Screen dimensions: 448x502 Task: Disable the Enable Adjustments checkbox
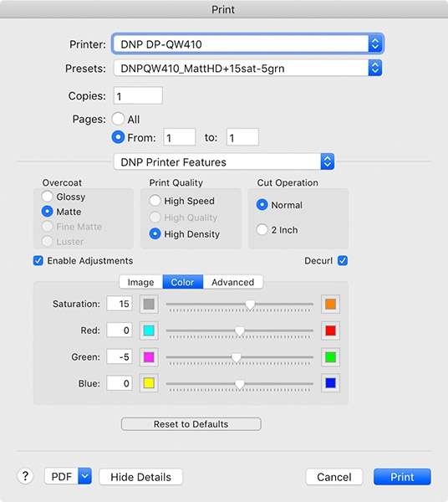pos(38,260)
